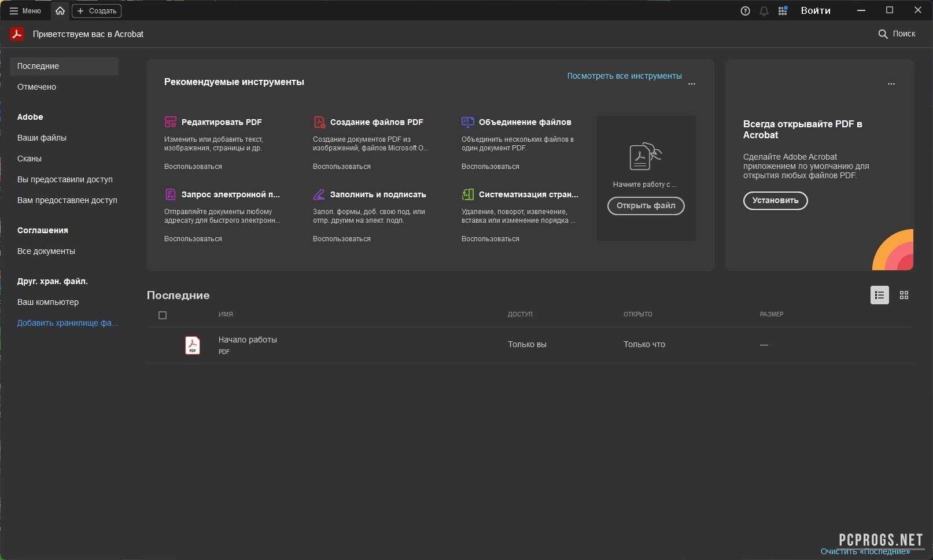Click the Открыть файл button
This screenshot has width=933, height=560.
(x=646, y=206)
